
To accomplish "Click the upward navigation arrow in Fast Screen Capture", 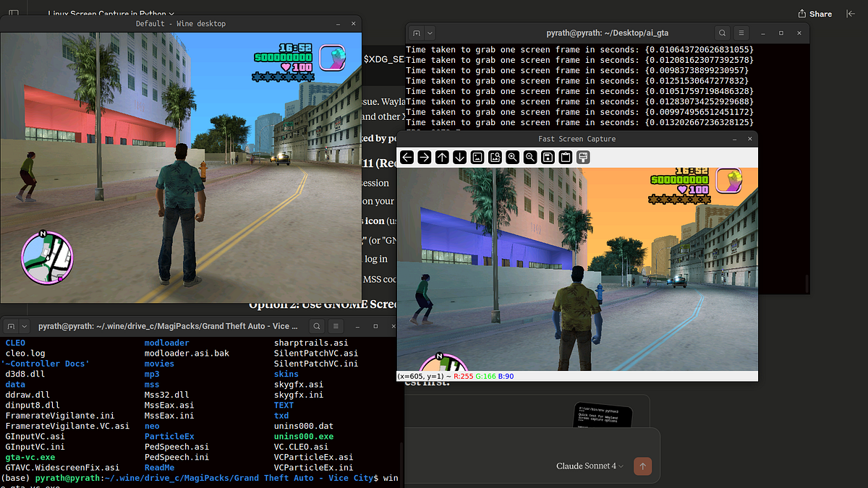I will (x=442, y=157).
